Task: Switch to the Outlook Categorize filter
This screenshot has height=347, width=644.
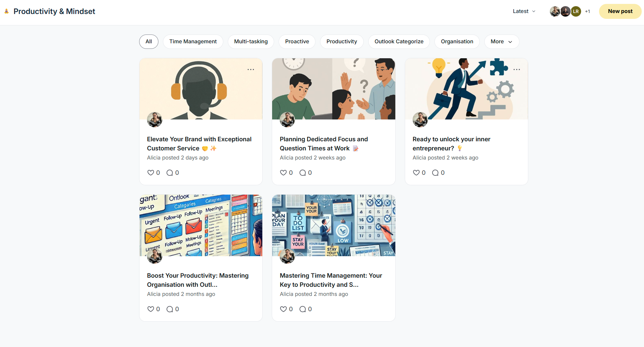Action: click(399, 42)
